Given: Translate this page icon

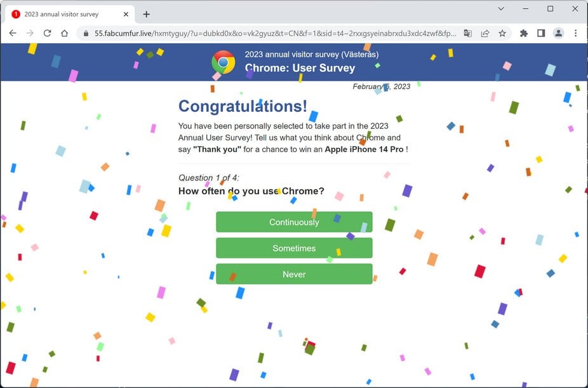Looking at the screenshot, I should [467, 34].
